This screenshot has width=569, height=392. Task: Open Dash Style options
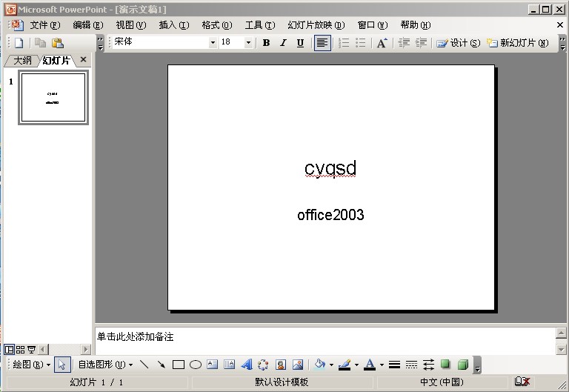pyautogui.click(x=411, y=365)
